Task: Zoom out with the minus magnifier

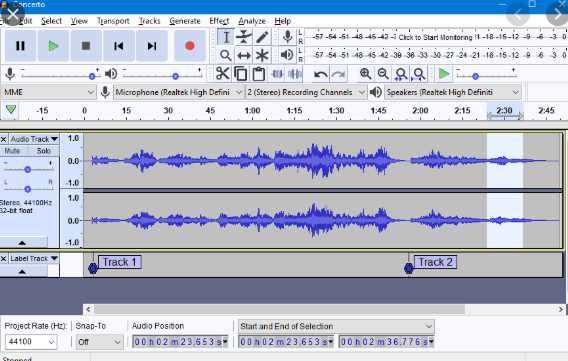Action: (383, 74)
